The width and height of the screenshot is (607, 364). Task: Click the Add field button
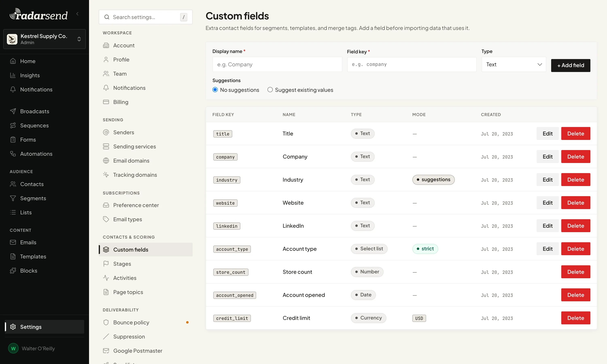coord(571,65)
